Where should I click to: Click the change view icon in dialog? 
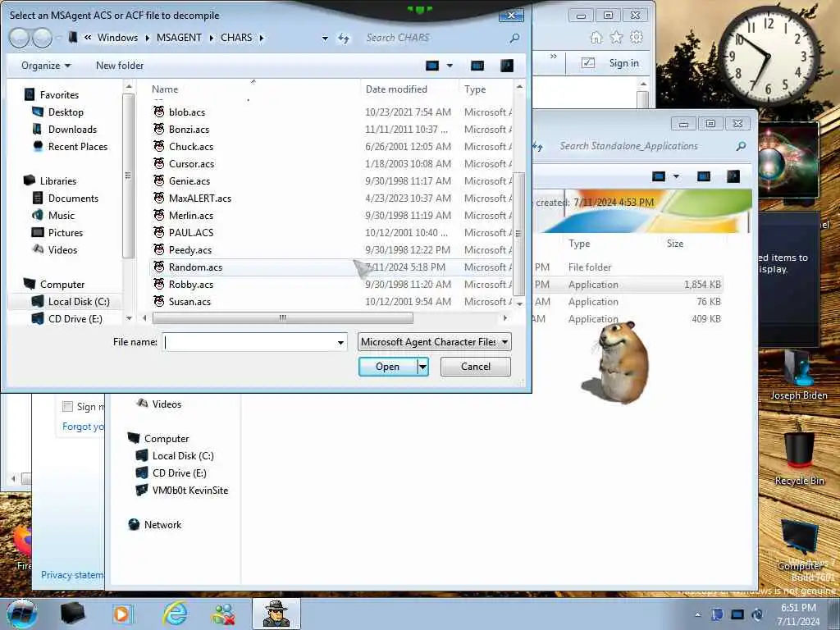point(432,66)
